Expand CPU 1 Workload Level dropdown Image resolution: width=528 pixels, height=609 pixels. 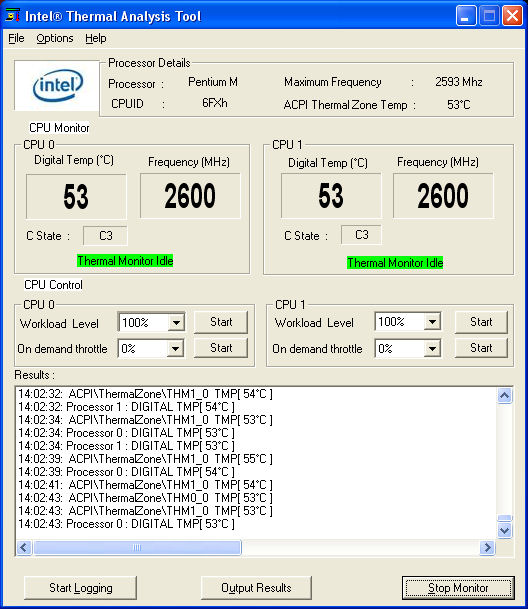click(432, 322)
